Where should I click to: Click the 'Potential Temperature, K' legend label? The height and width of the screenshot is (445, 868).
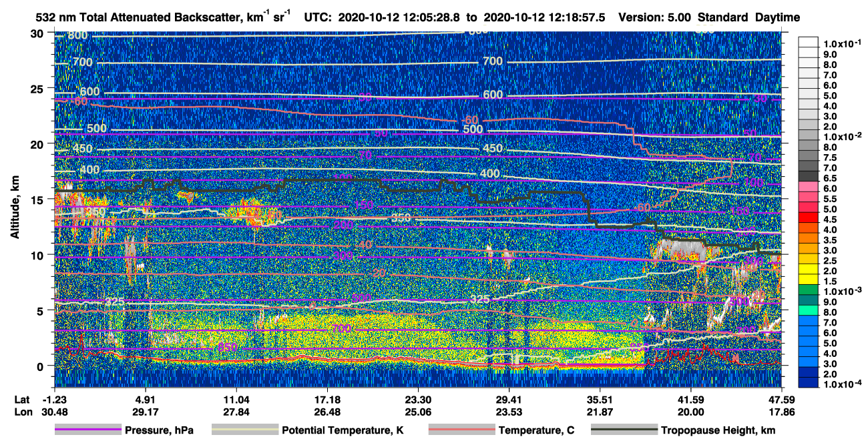(x=343, y=431)
